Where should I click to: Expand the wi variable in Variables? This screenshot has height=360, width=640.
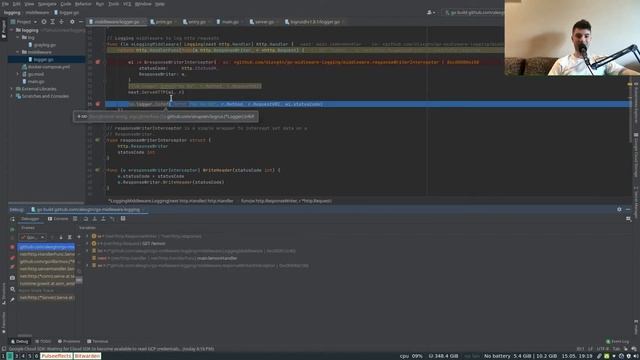tap(87, 266)
